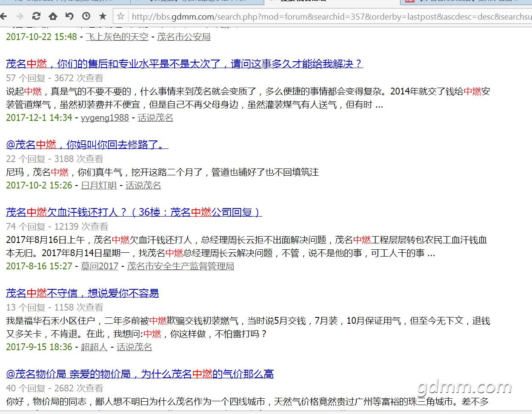Image resolution: width=532 pixels, height=414 pixels.
Task: View author profile 飞上灰色的天空
Action: [117, 37]
